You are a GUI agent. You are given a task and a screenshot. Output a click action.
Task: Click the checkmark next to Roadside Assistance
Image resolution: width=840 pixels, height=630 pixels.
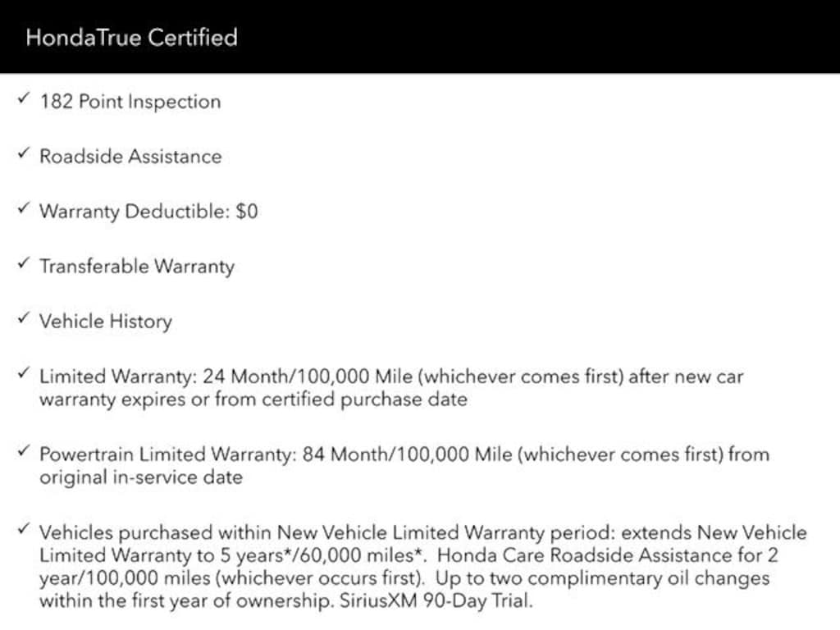coord(23,155)
